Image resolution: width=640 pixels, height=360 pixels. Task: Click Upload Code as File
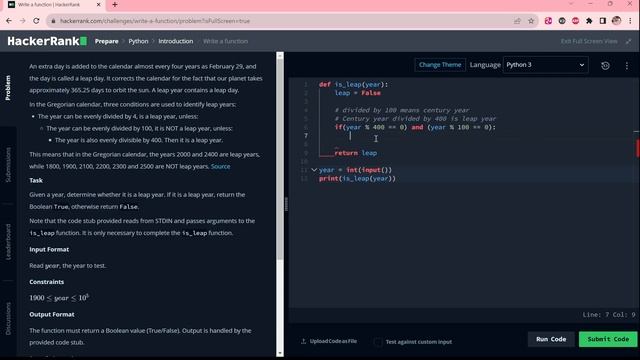tap(333, 341)
